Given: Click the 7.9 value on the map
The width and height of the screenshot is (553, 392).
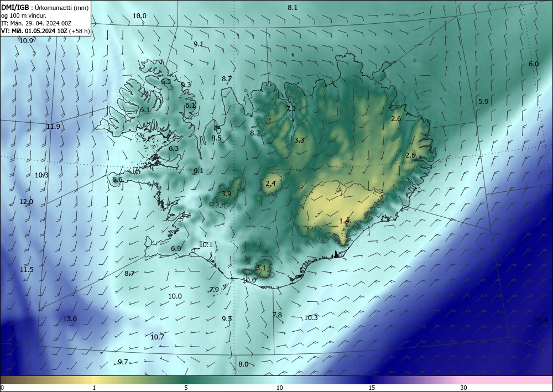Looking at the screenshot, I should point(214,289).
